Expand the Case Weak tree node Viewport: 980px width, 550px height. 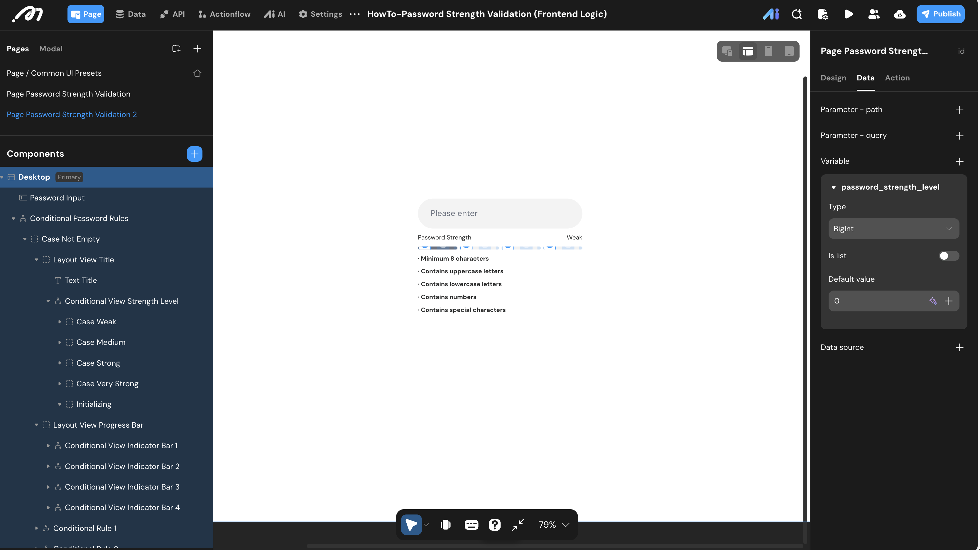60,322
